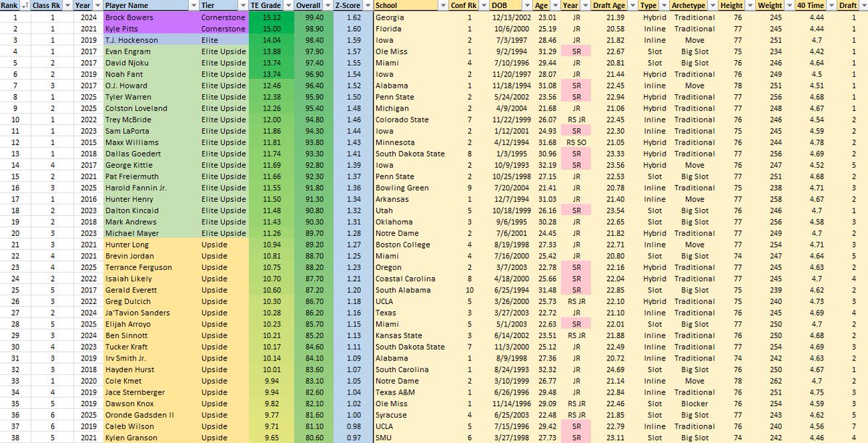Open the School column filter dropdown

click(441, 5)
